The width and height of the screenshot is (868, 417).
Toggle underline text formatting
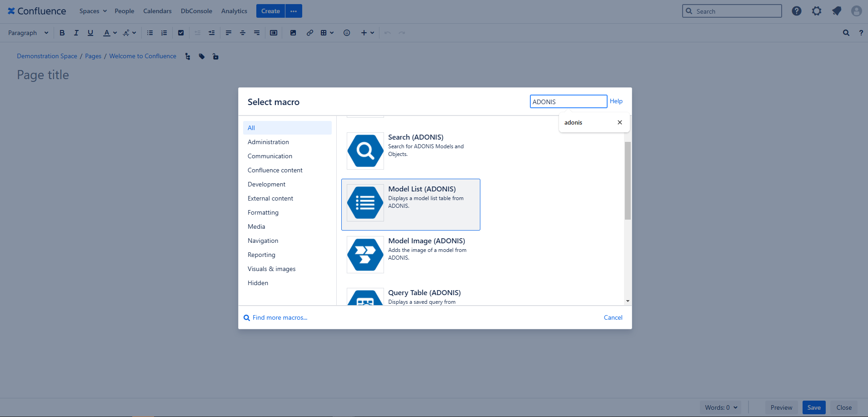[90, 32]
